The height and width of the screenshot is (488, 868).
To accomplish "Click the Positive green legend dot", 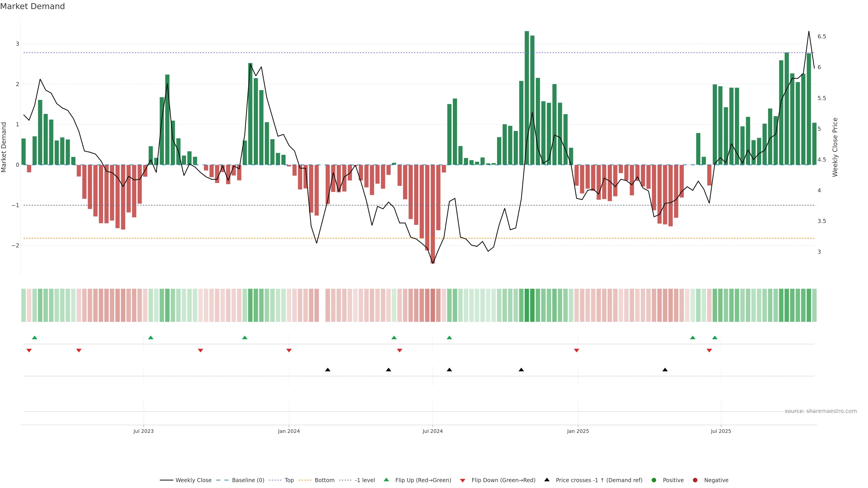I will coord(654,480).
